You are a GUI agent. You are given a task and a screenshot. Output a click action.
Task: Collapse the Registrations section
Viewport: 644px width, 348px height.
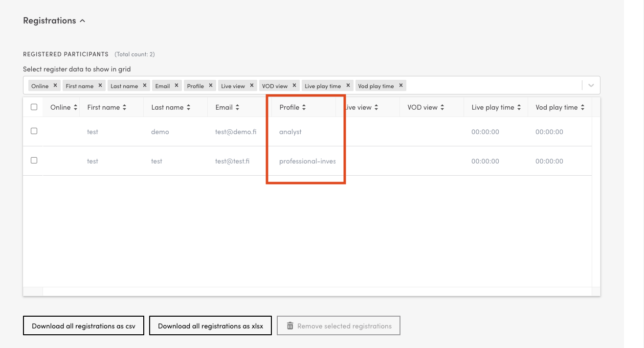(x=83, y=21)
